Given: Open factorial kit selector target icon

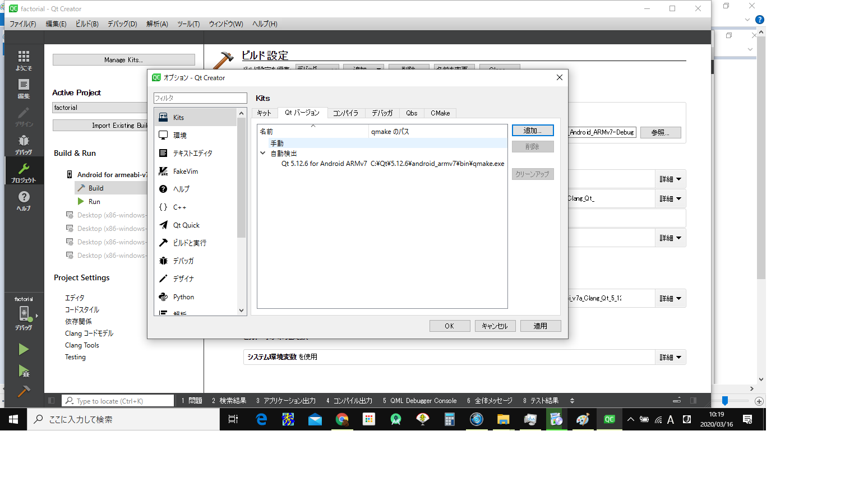Looking at the screenshot, I should coord(24,313).
